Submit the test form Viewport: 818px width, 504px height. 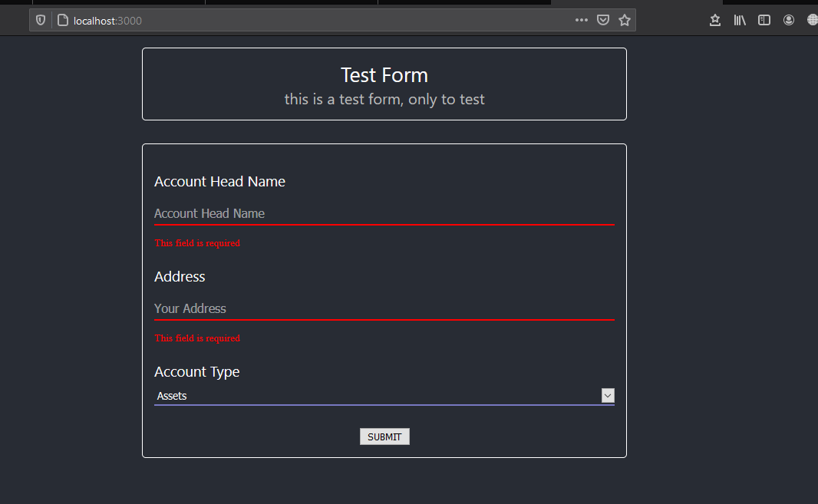384,436
